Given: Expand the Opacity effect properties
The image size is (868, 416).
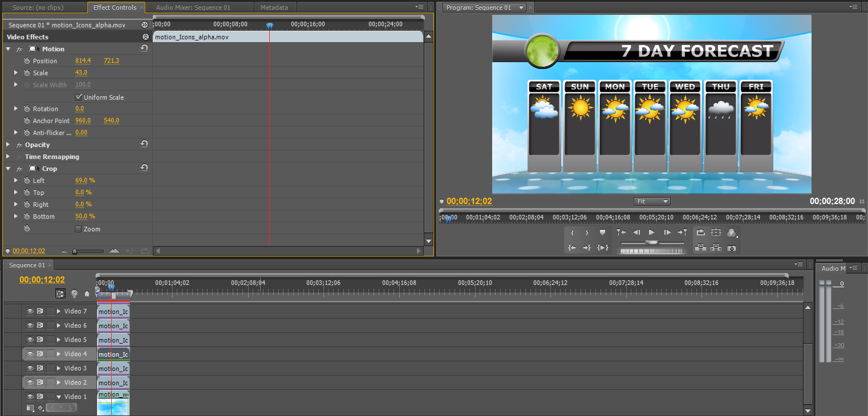Looking at the screenshot, I should (x=8, y=145).
